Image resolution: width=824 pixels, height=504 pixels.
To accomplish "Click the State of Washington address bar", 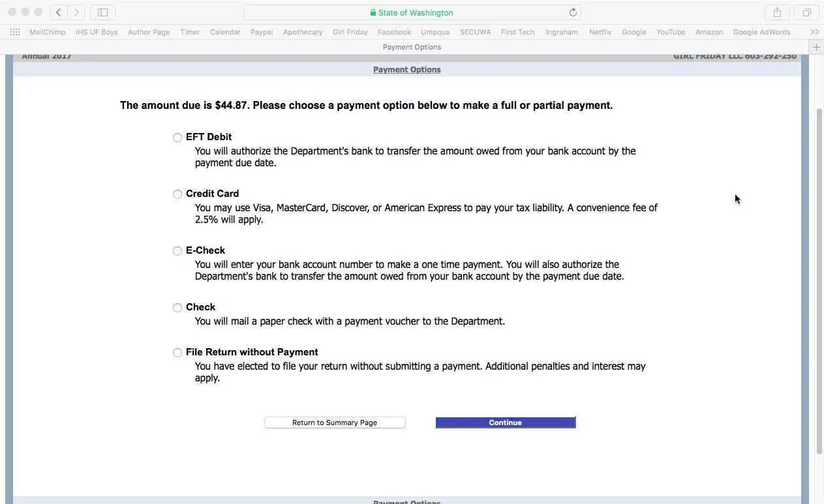I will (412, 12).
